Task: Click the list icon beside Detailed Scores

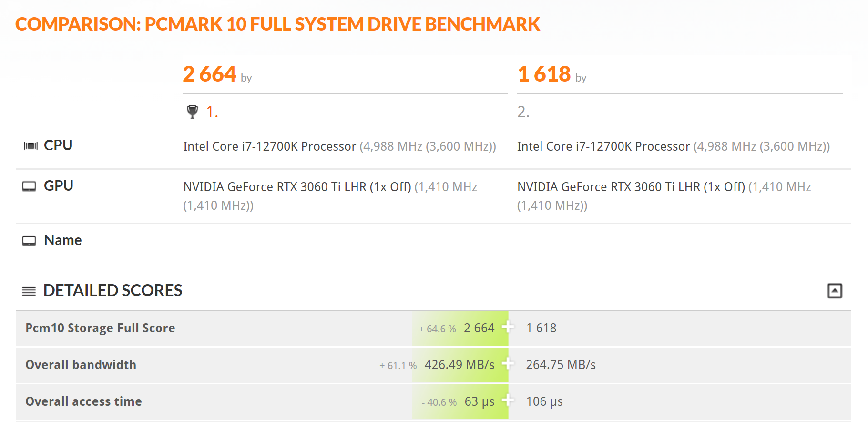Action: (29, 291)
